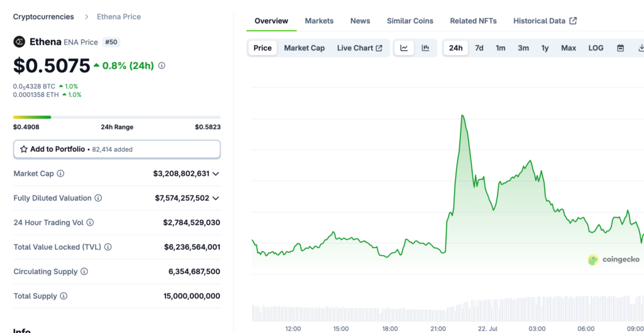The height and width of the screenshot is (333, 644).
Task: Select the Max time range
Action: point(568,48)
